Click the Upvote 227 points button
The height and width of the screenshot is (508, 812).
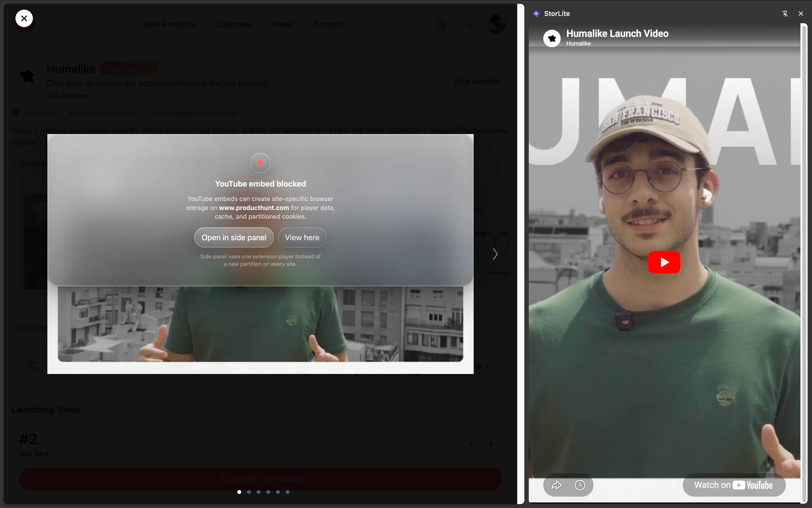[x=260, y=479]
